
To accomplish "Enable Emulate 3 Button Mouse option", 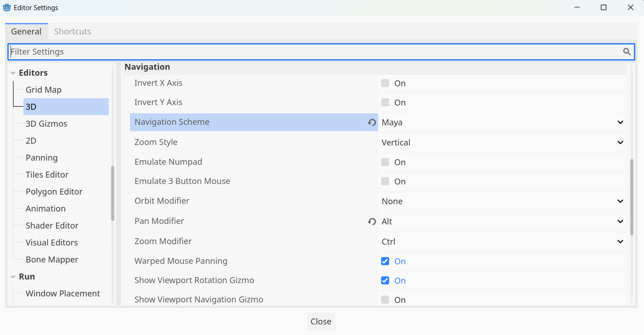I will 385,182.
